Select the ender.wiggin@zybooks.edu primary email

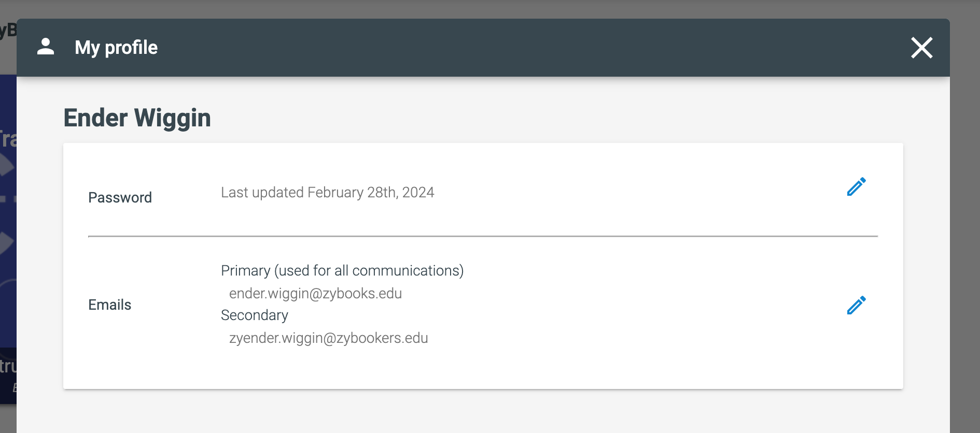click(315, 293)
